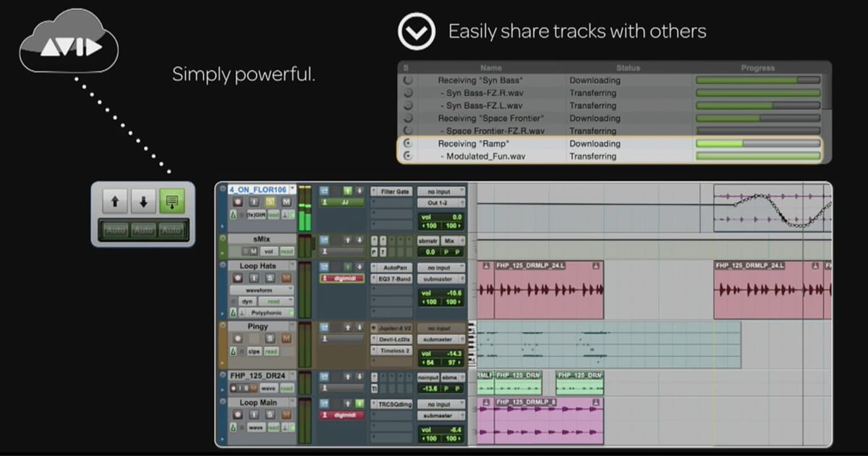Click the download arrow in the collaboration panel
This screenshot has width=868, height=456.
142,202
